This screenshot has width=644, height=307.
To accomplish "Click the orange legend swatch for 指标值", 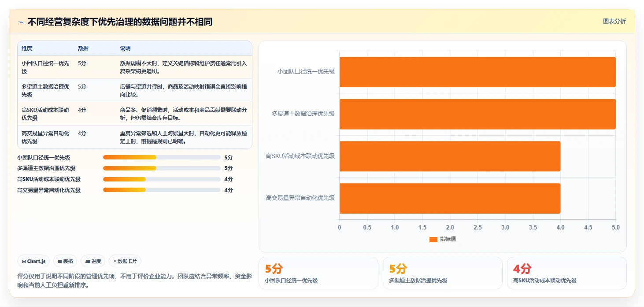I will point(433,239).
